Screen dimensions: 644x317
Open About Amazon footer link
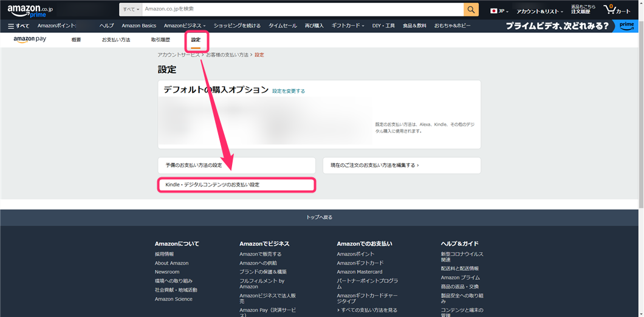(x=172, y=263)
